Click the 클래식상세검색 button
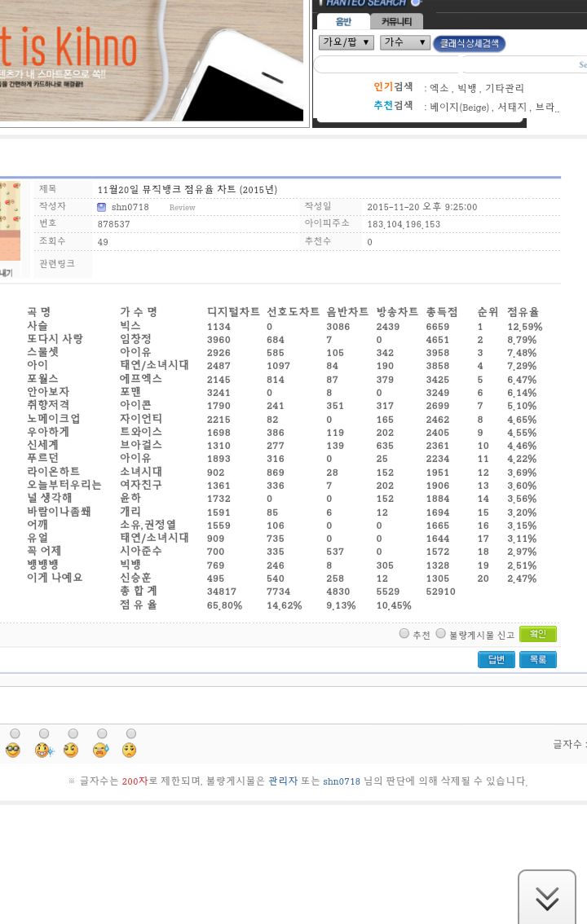The width and height of the screenshot is (587, 924). click(x=470, y=44)
